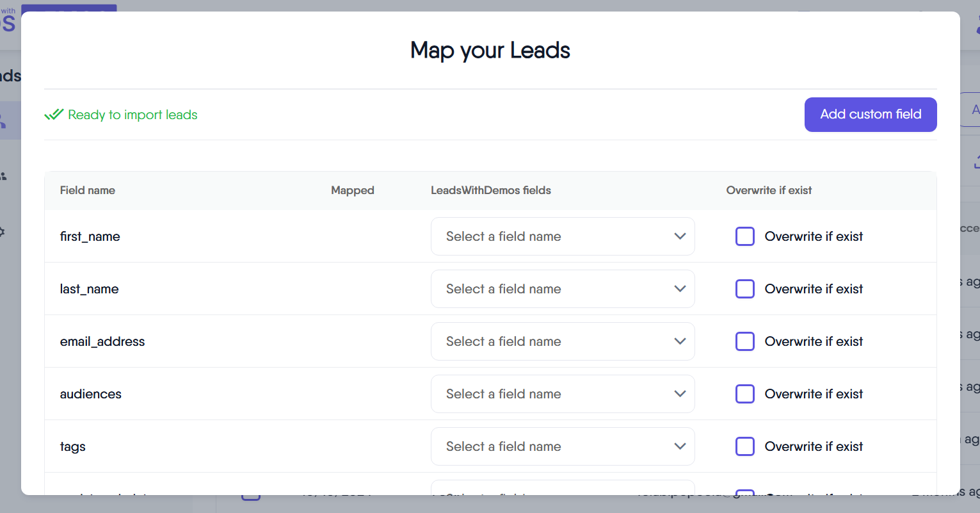Tick the overwrite checkbox for last_name

click(744, 289)
